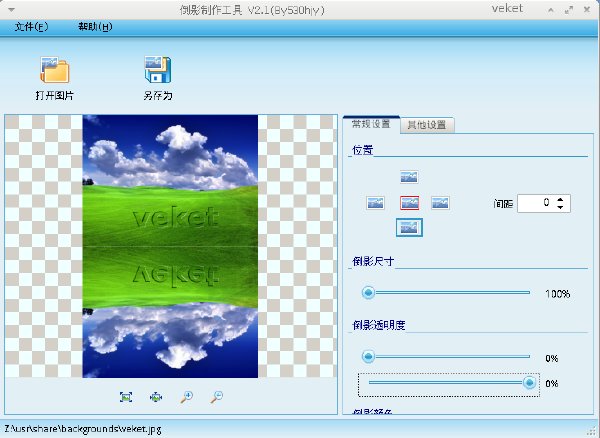Screen dimensions: 600x438
Task: Switch to the 其他设置 tab
Action: [427, 125]
